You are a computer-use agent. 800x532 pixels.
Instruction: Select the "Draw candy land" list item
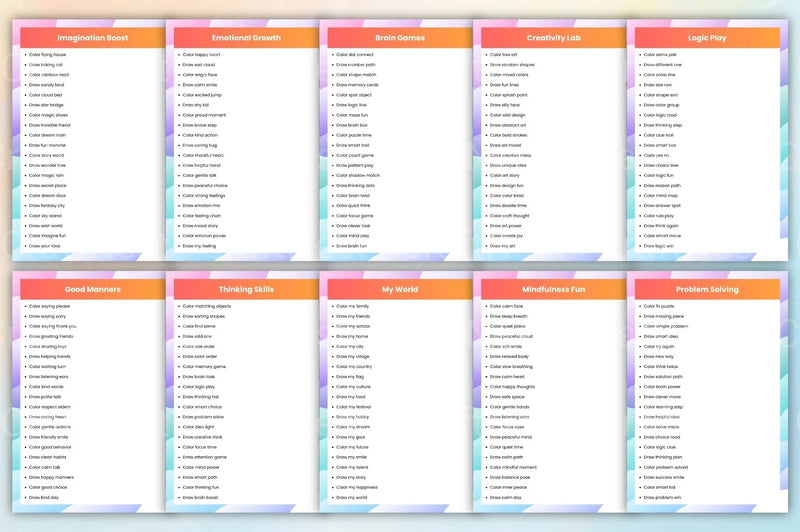tap(46, 85)
